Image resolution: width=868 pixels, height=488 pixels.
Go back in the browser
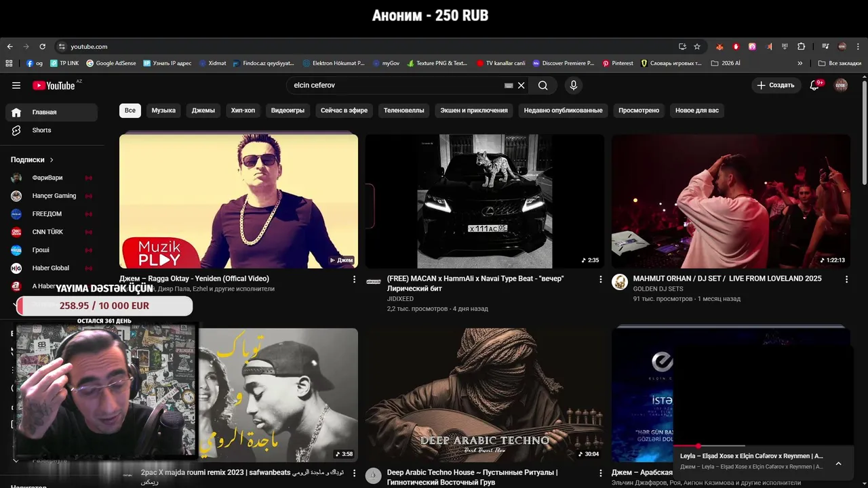click(9, 47)
